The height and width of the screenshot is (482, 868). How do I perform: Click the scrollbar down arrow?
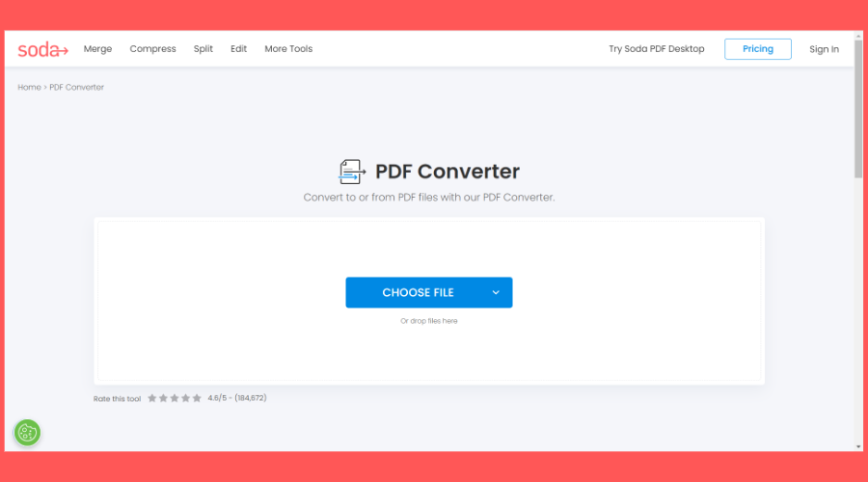858,446
